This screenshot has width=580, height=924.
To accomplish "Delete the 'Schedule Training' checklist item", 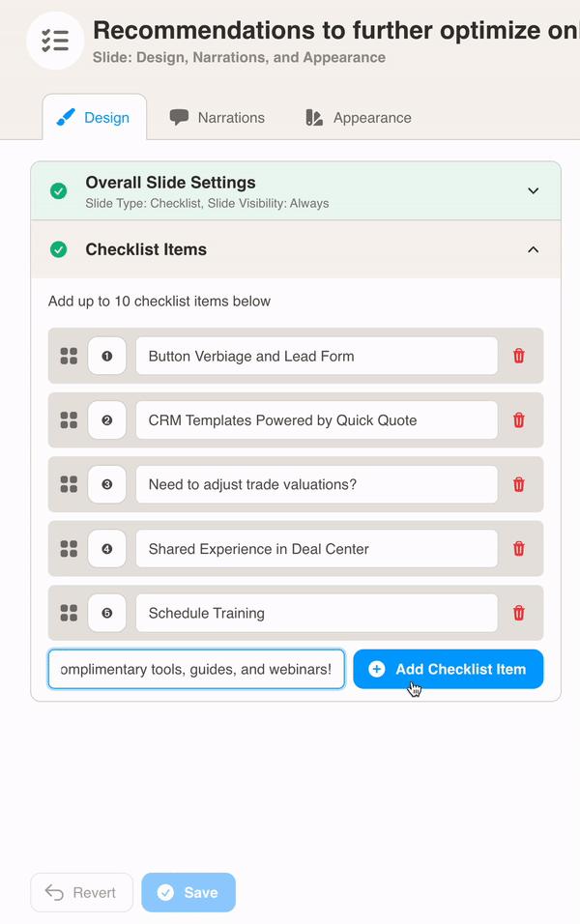I will tap(519, 613).
